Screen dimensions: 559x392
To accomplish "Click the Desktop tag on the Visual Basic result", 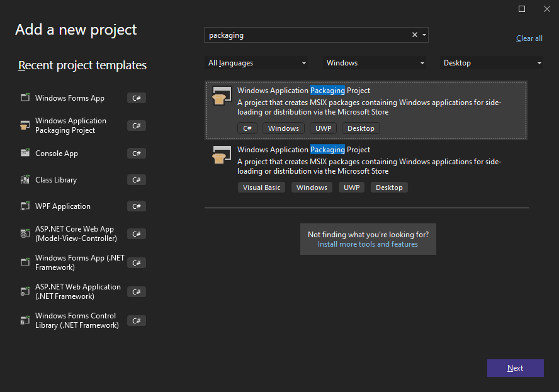I will click(389, 188).
